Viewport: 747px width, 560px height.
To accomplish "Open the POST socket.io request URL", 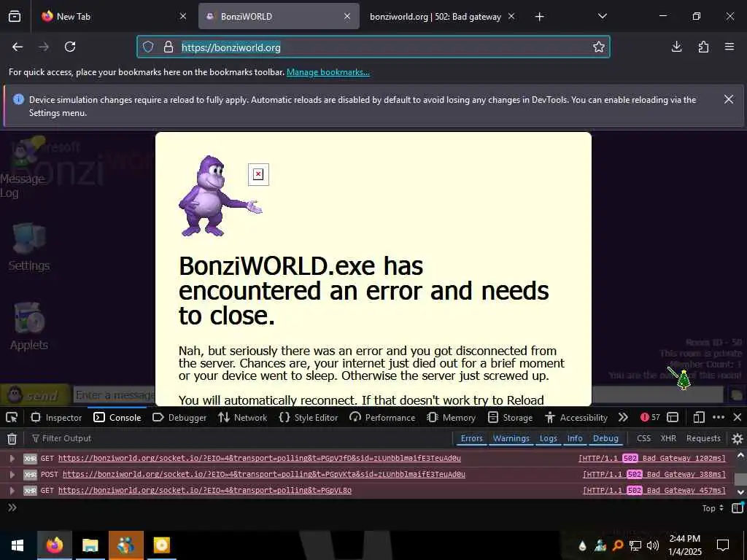I will click(x=264, y=474).
